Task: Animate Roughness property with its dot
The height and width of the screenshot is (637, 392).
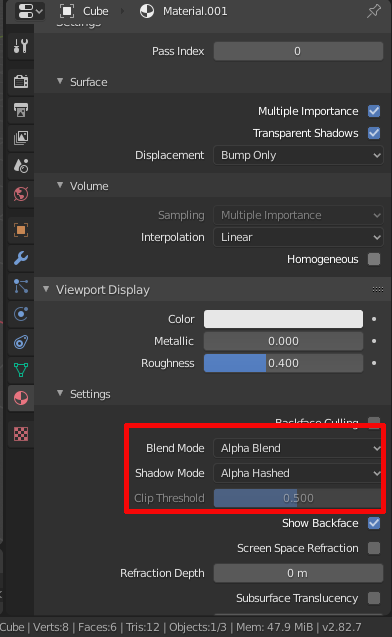Action: click(x=374, y=363)
